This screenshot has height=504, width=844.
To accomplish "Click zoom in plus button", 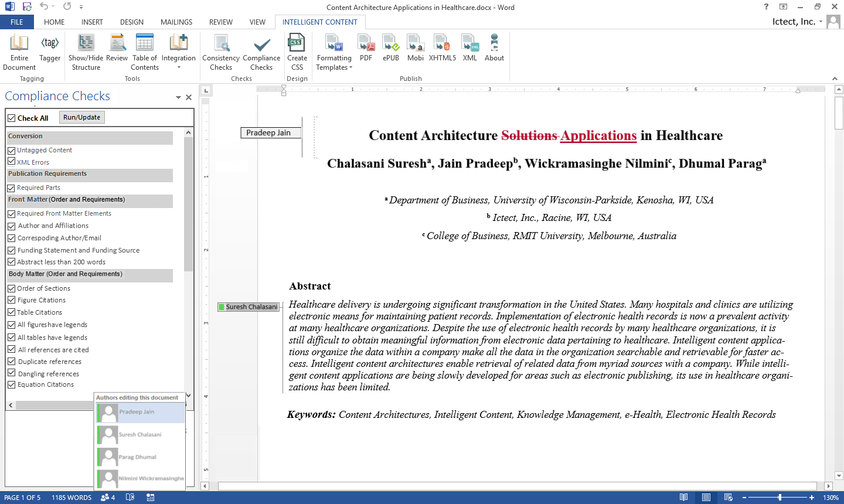I will 812,498.
